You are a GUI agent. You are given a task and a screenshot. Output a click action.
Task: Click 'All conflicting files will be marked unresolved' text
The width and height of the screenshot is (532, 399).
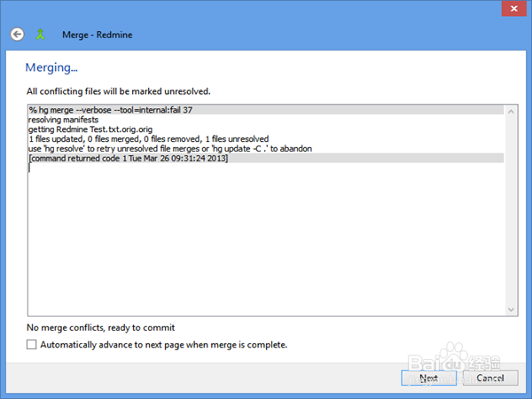click(119, 90)
